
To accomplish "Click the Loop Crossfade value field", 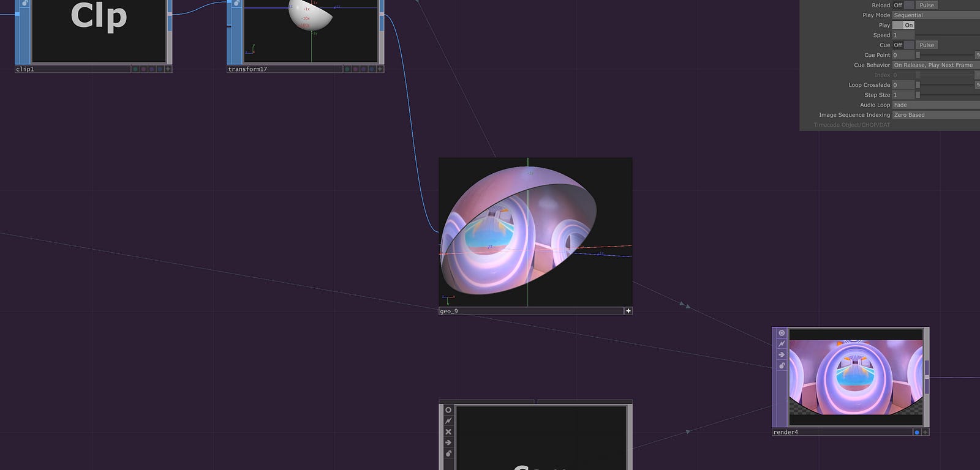I will click(903, 85).
